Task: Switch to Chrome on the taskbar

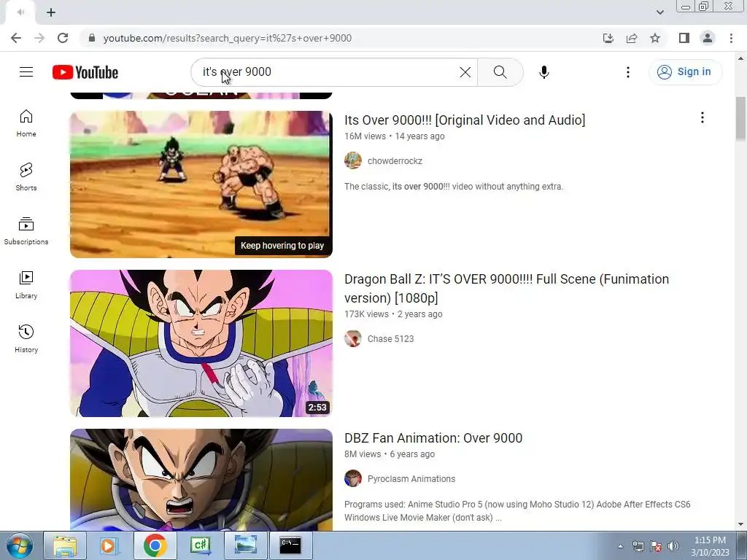Action: click(x=155, y=545)
